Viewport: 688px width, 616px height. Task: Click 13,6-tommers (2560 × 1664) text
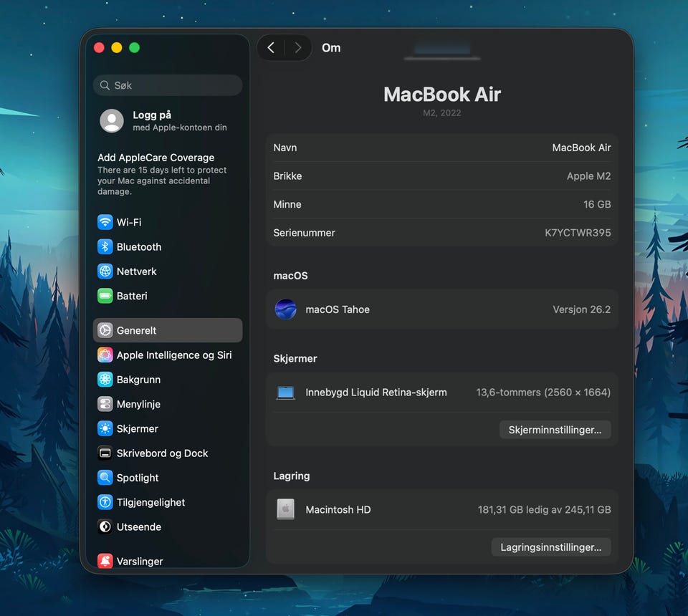tap(543, 393)
